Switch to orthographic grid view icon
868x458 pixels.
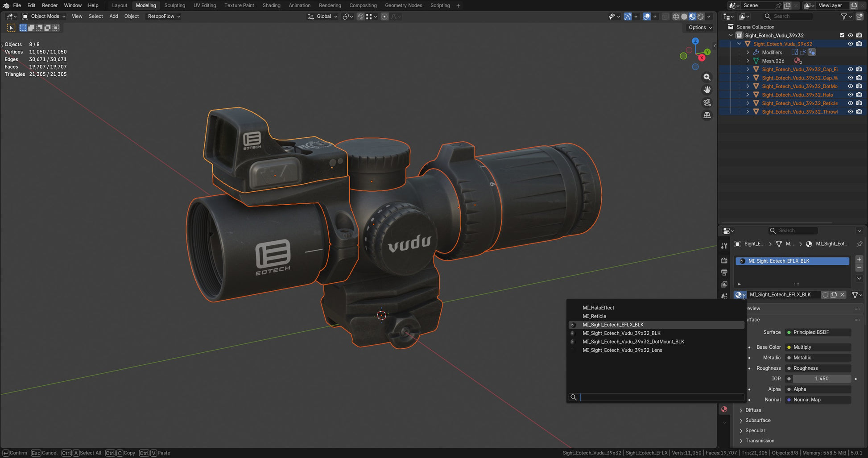(x=707, y=115)
